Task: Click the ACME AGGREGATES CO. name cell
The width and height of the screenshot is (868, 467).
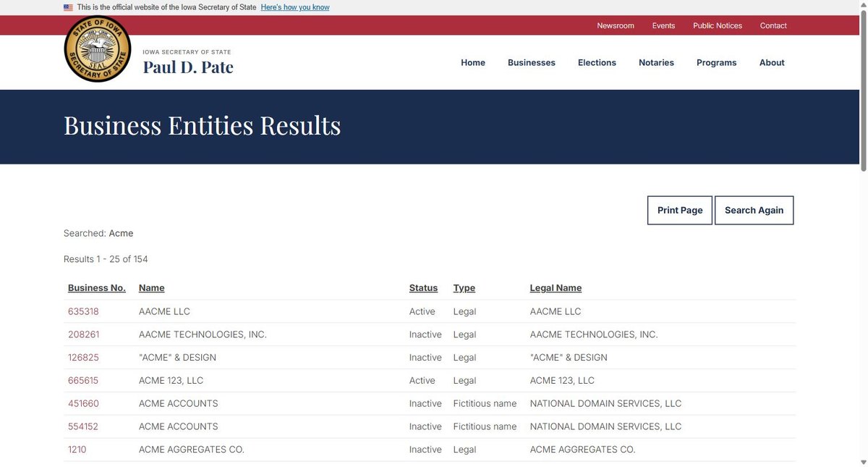Action: point(192,450)
